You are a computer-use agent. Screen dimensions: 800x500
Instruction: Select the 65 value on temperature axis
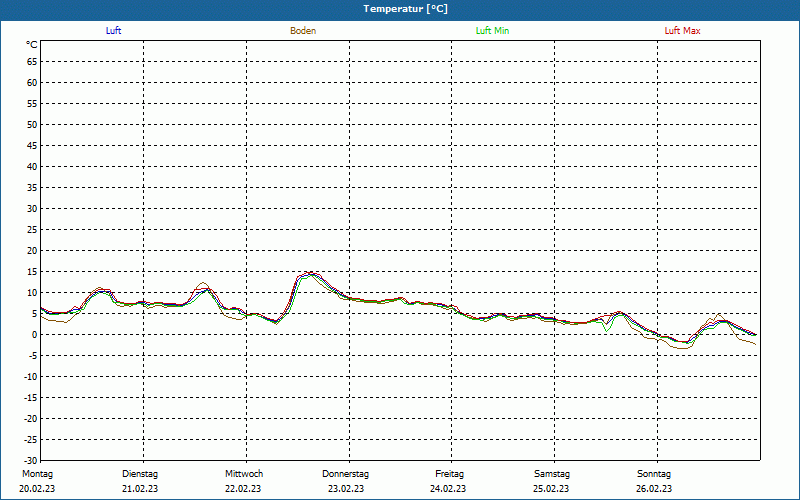(x=32, y=62)
